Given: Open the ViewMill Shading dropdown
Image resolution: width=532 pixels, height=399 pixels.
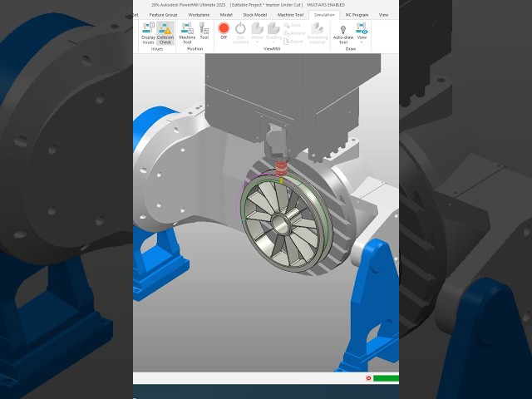Looking at the screenshot, I should point(273,33).
